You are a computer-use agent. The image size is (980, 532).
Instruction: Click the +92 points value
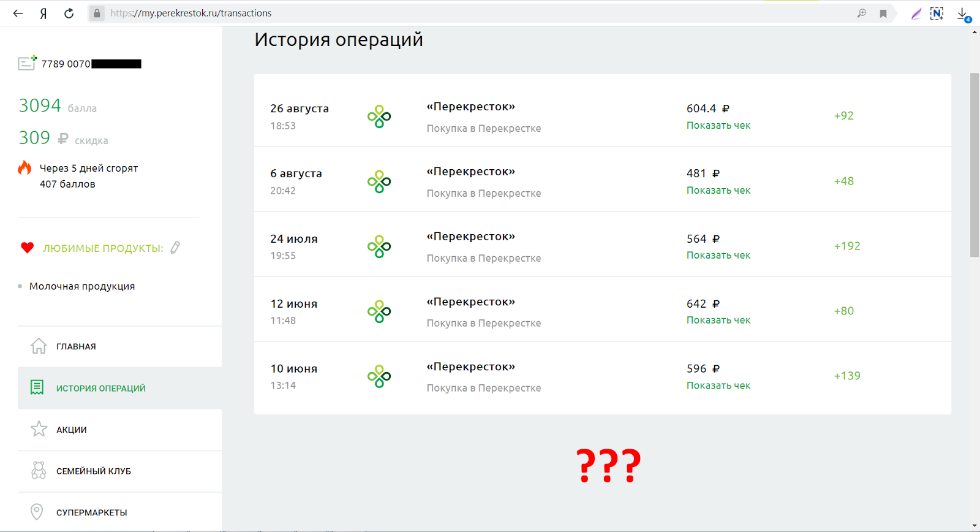843,116
